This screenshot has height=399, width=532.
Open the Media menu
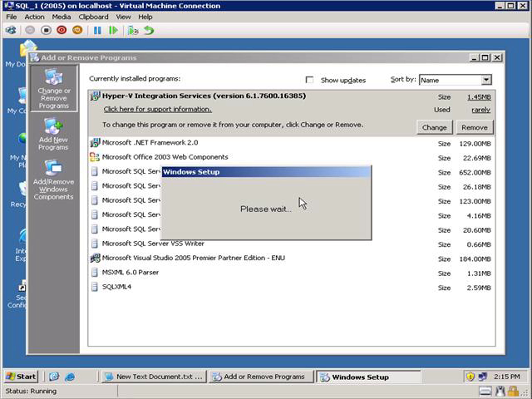pos(61,17)
